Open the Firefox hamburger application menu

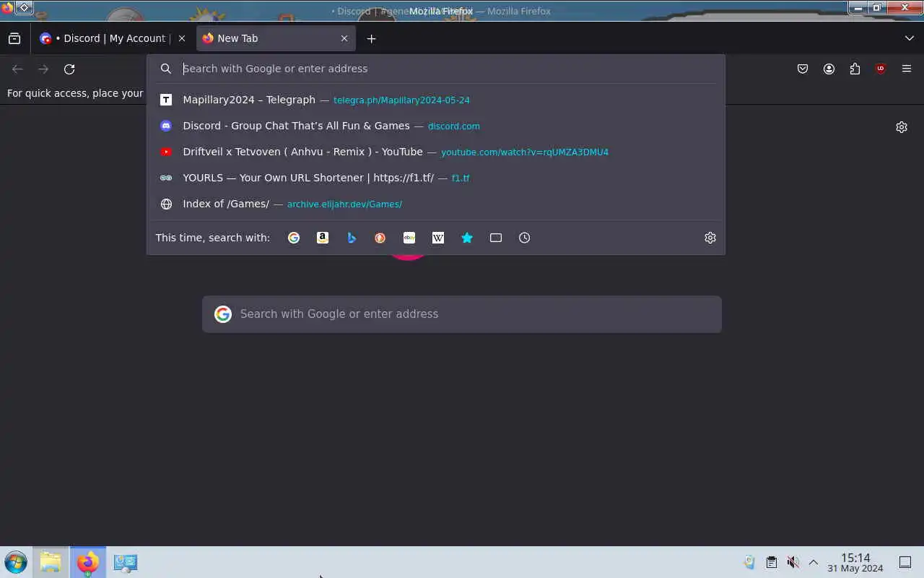[907, 69]
